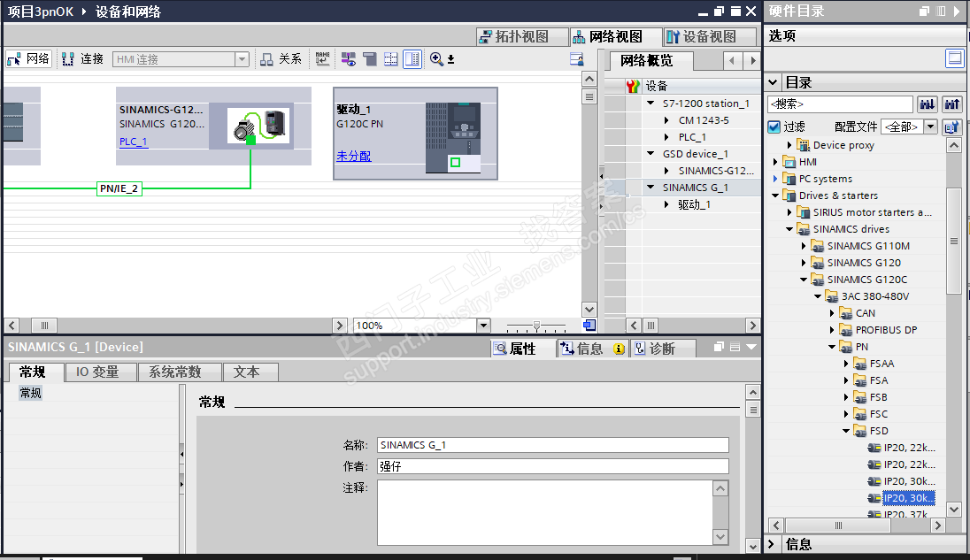Expand the SINAMICS G120 catalog folder
This screenshot has height=560, width=970.
(x=803, y=262)
